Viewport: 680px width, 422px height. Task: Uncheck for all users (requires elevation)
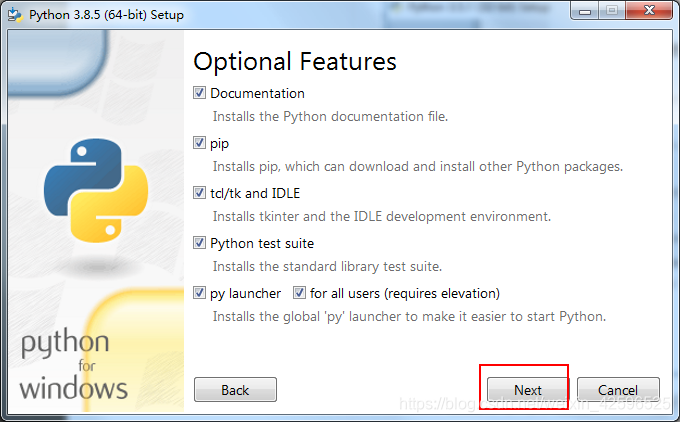[299, 293]
